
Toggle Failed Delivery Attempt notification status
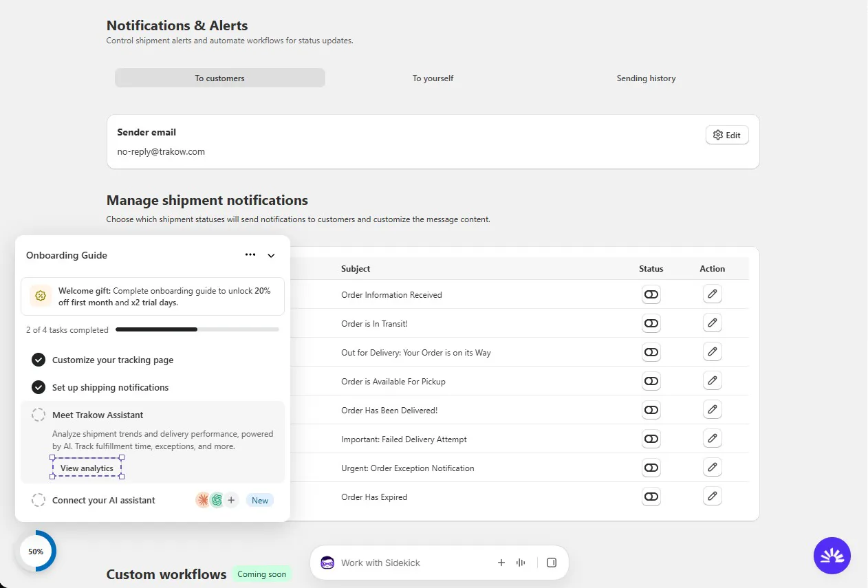pyautogui.click(x=651, y=439)
